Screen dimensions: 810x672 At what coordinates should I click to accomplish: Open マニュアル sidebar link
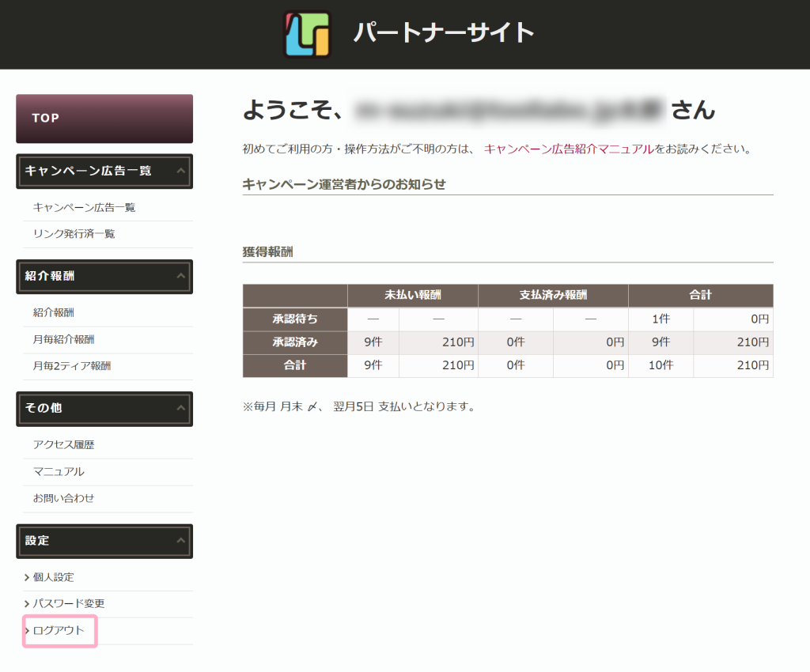[59, 472]
